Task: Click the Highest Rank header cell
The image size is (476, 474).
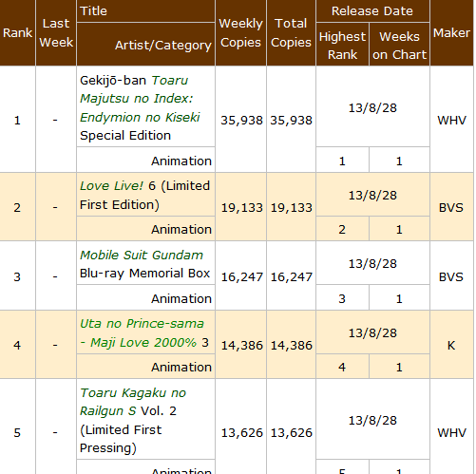Action: 342,45
